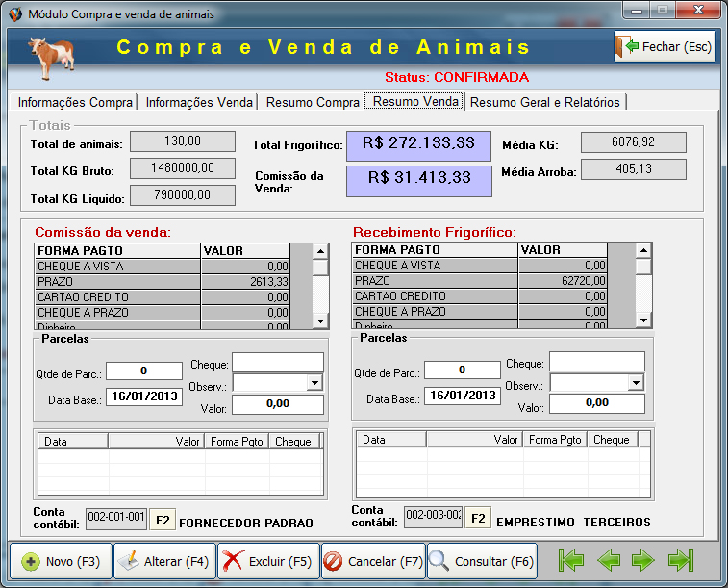Click Qtde de Parc. field in Comissão section
This screenshot has width=728, height=588.
point(144,371)
